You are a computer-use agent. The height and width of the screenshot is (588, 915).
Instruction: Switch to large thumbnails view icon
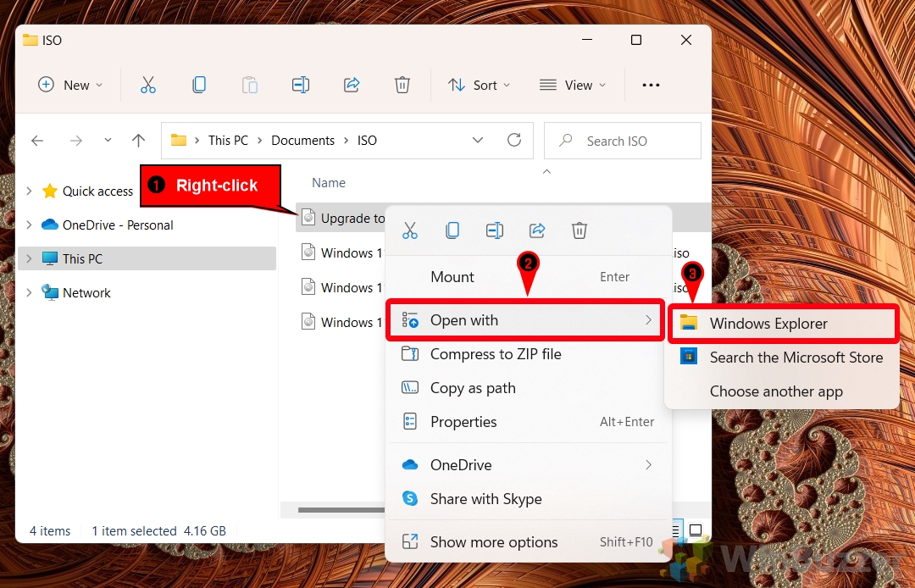[x=696, y=530]
